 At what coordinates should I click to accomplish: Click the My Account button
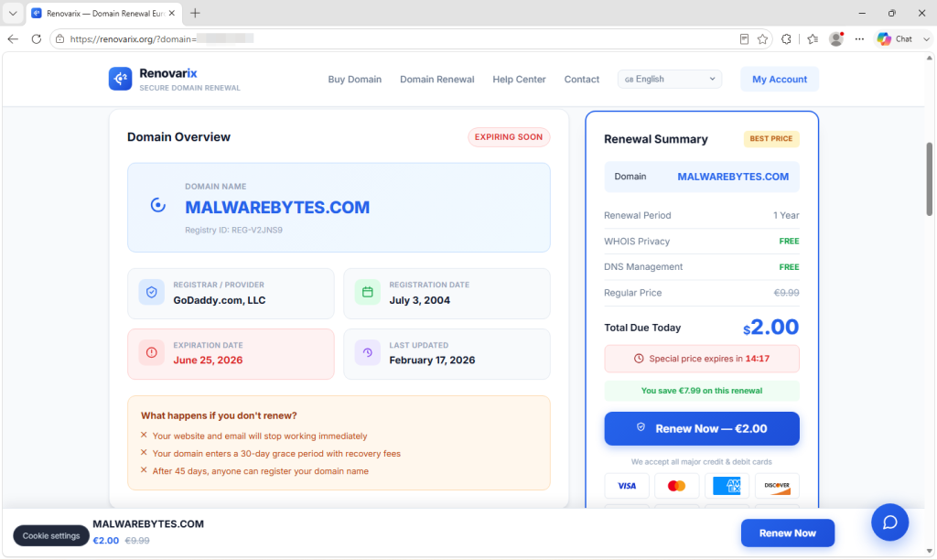(780, 79)
